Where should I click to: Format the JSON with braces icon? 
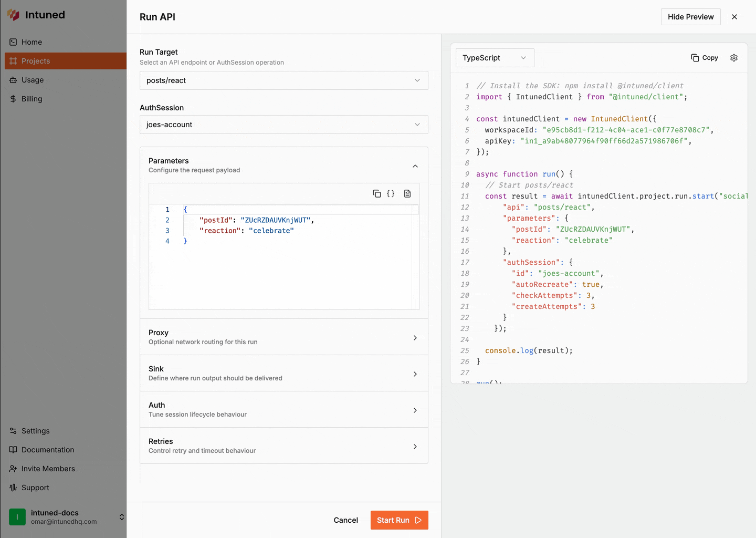coord(391,194)
